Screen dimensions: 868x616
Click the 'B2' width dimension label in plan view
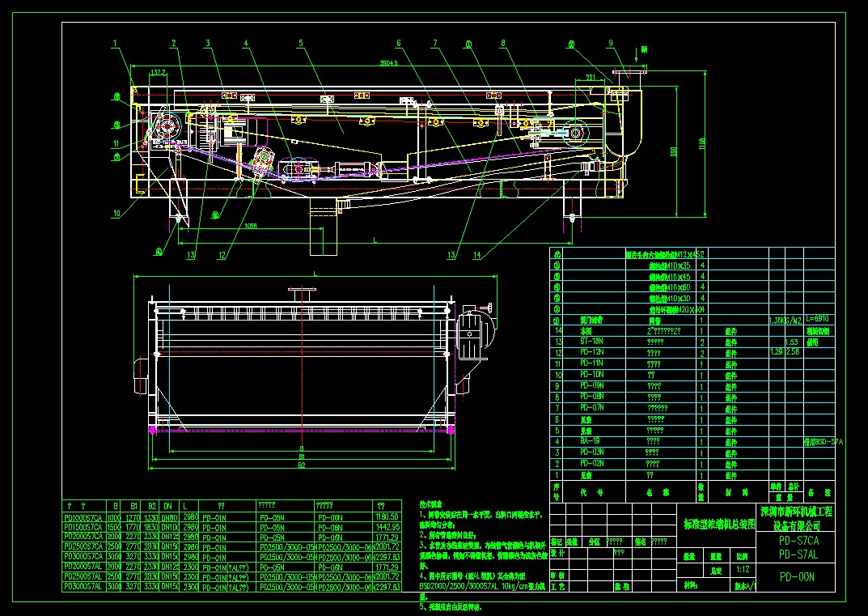[301, 465]
